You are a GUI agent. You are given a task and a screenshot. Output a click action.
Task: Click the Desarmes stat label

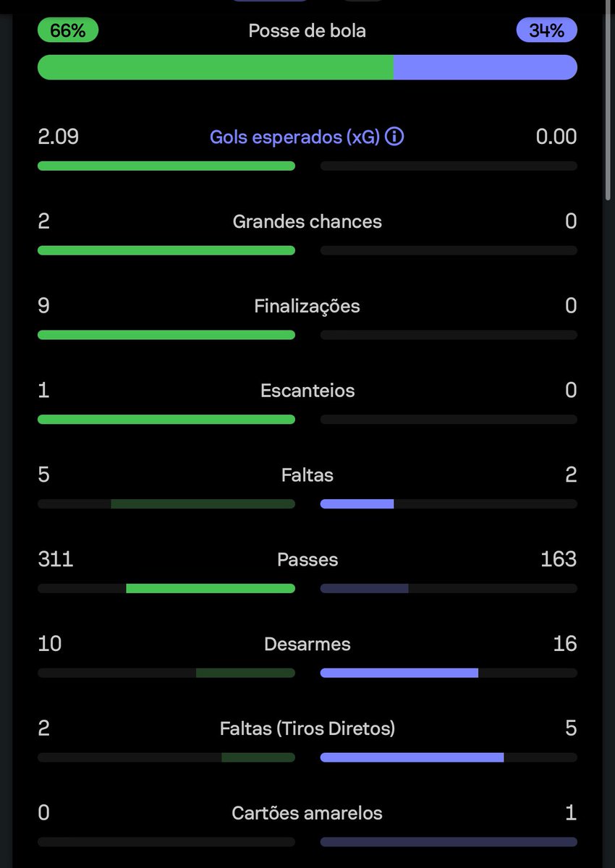coord(307,644)
